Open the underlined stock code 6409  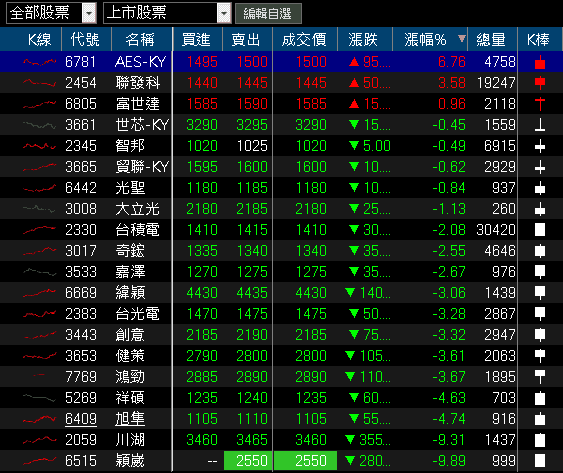pyautogui.click(x=81, y=419)
